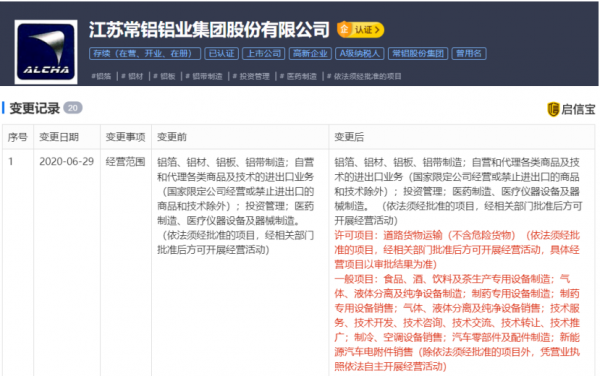Click the A级纳税人 tag
The height and width of the screenshot is (376, 600).
pos(359,54)
